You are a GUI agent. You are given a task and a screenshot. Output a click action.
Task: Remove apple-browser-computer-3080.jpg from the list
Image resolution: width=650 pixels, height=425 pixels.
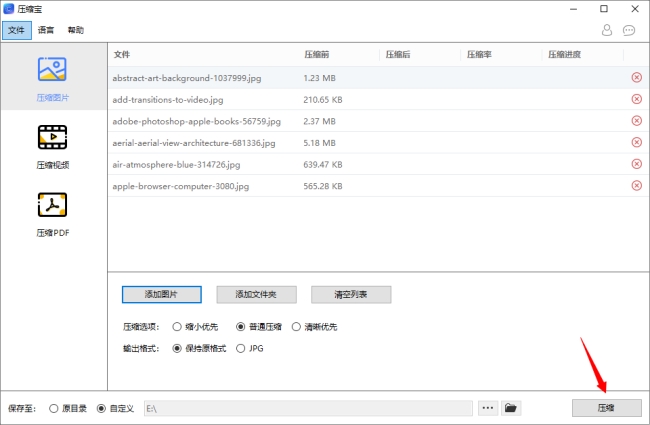coord(637,185)
